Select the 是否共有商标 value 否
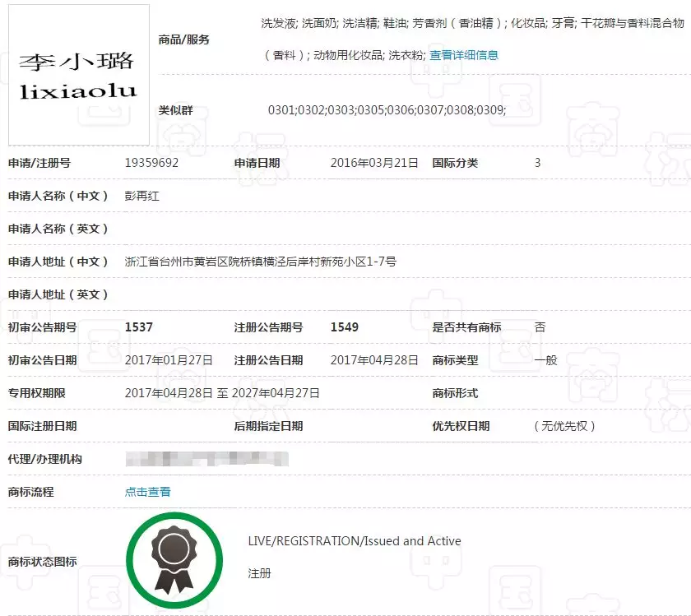The height and width of the screenshot is (616, 691). point(539,327)
